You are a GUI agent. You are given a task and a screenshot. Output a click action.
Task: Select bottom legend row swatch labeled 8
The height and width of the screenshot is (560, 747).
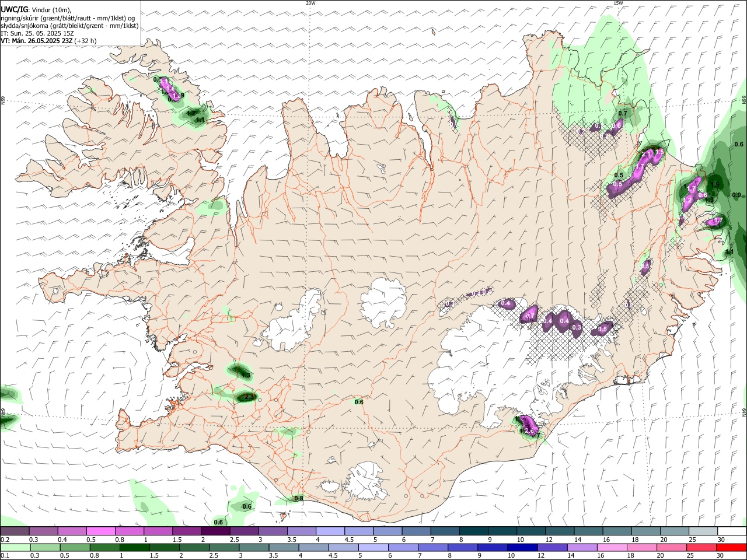coord(463,547)
